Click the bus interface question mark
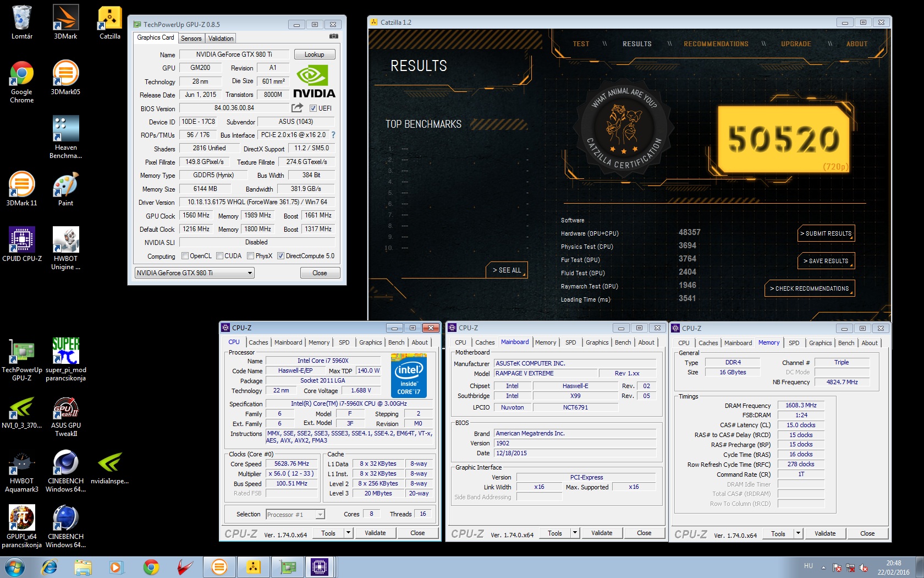The height and width of the screenshot is (578, 924). (333, 135)
